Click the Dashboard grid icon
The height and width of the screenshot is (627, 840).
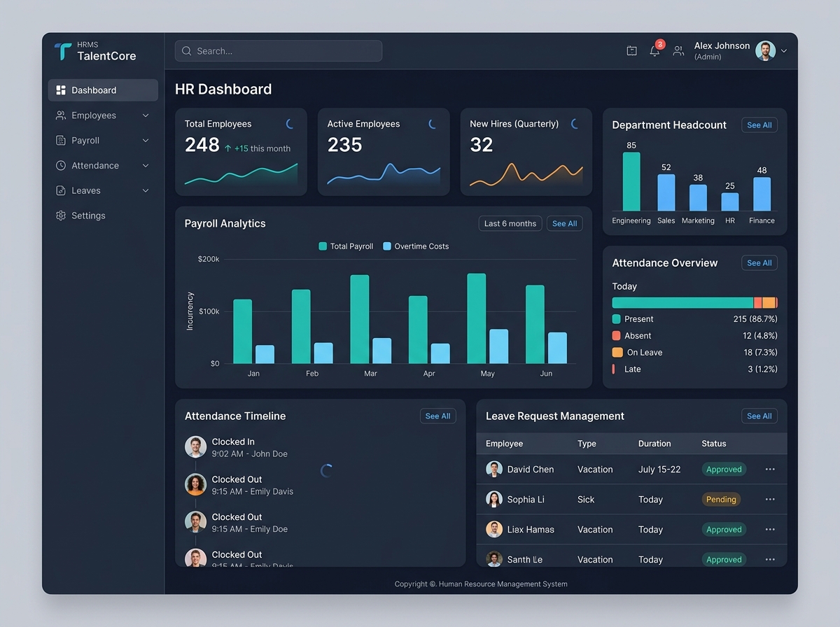[x=61, y=90]
